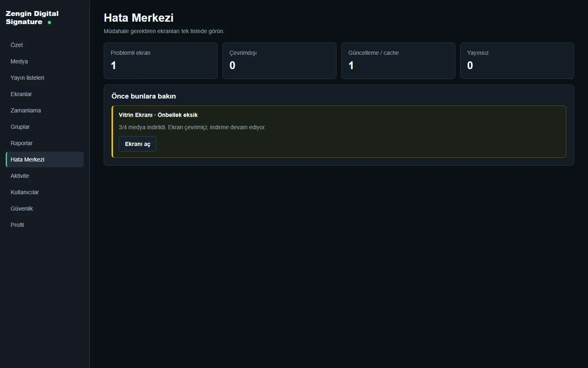
Task: Select the active Hata Merkezi item
Action: point(45,159)
